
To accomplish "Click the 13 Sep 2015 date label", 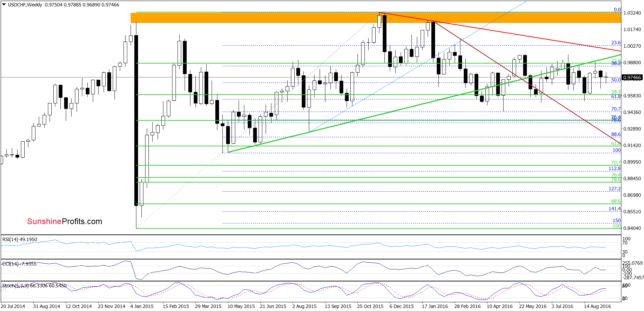I will [338, 306].
